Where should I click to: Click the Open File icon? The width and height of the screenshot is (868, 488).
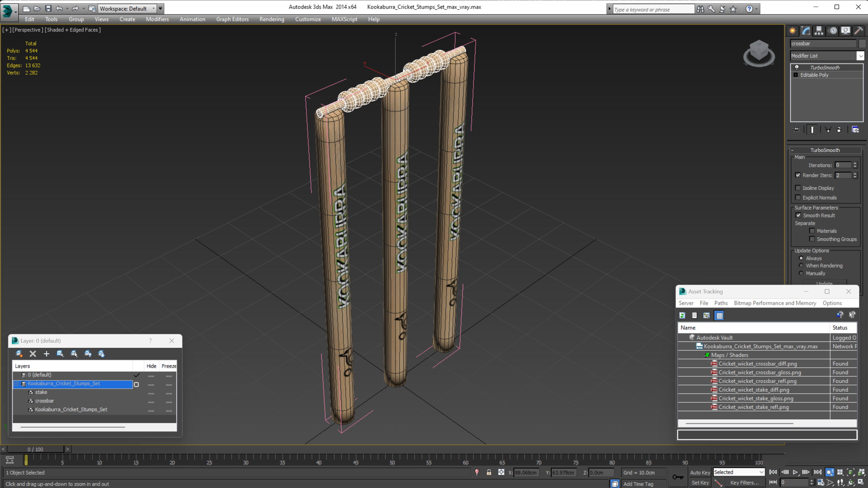37,9
